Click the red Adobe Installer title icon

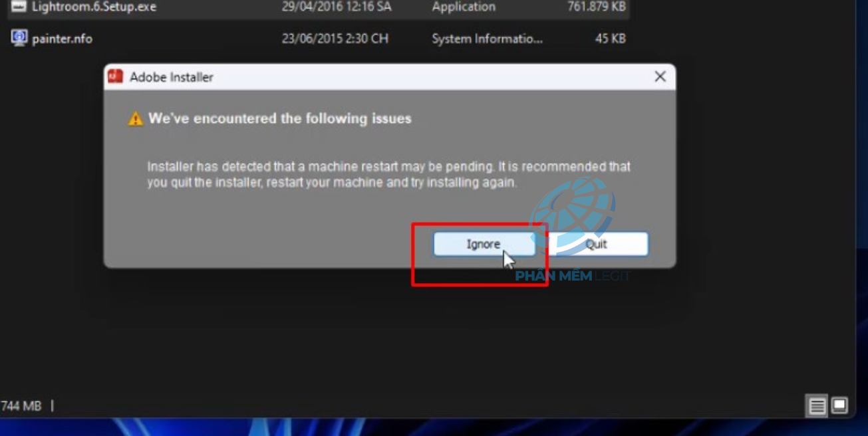pyautogui.click(x=116, y=76)
